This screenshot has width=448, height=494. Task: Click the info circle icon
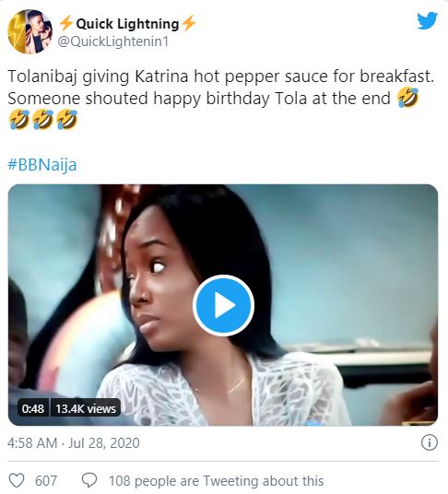430,442
